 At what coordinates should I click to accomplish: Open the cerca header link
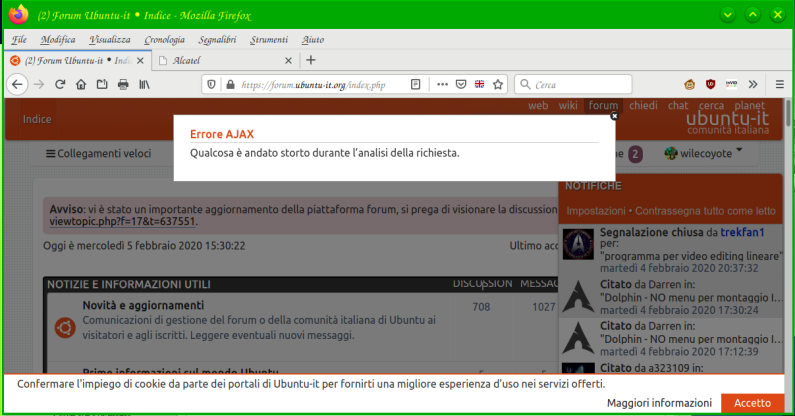tap(711, 106)
